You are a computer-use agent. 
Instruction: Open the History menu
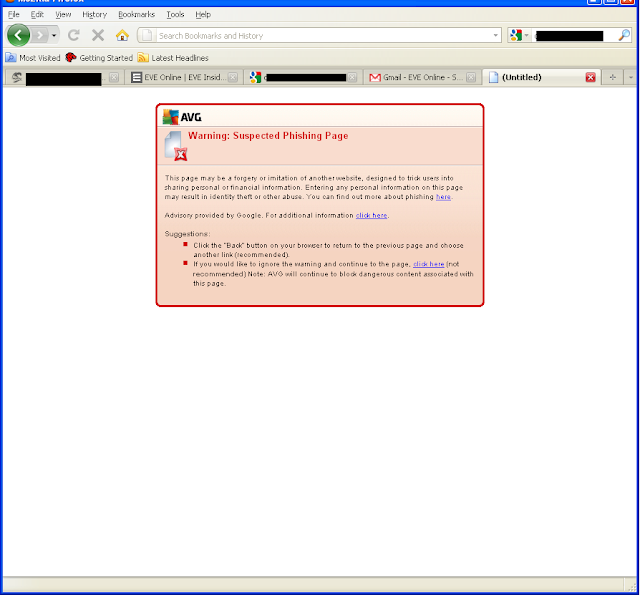[x=94, y=14]
